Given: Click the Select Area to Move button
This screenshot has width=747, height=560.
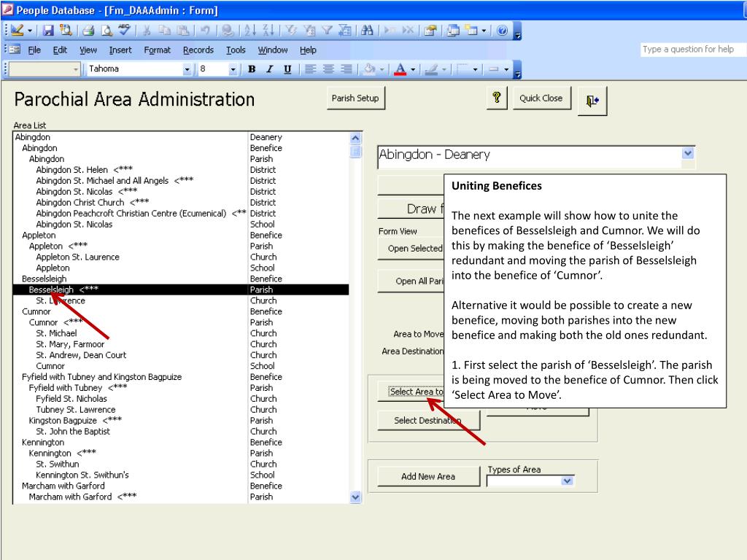Looking at the screenshot, I should (x=411, y=392).
